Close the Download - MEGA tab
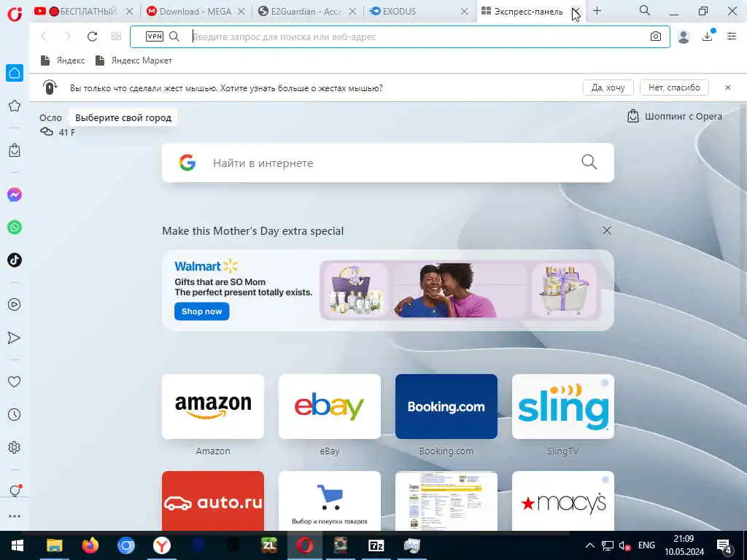Viewport: 747px width, 560px height. 241,12
